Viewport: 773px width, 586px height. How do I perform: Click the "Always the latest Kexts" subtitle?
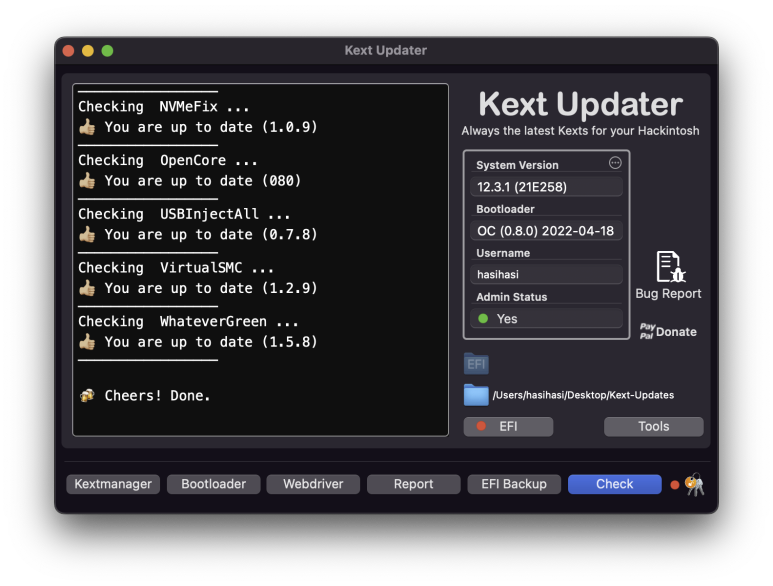click(580, 131)
